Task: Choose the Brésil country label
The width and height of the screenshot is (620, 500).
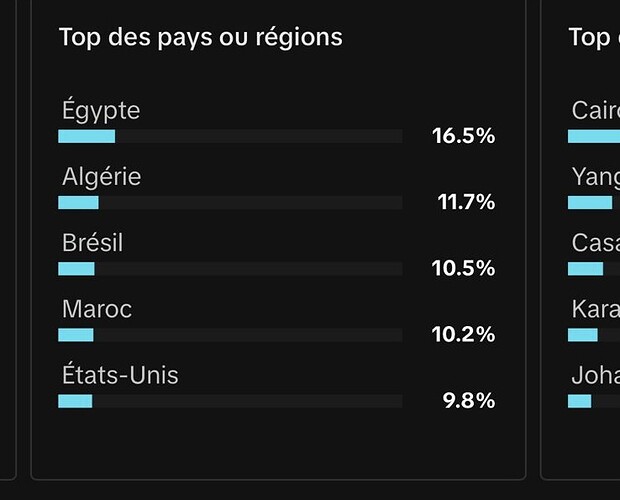Action: (92, 243)
